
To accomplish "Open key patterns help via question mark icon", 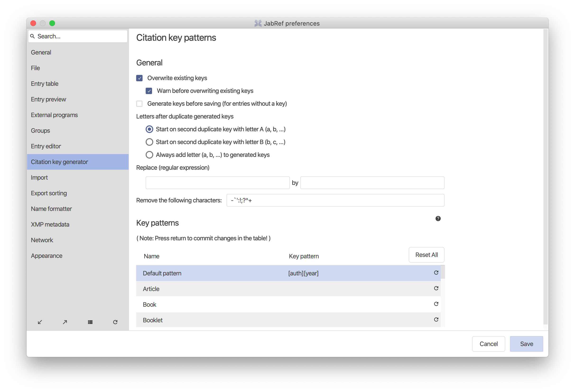I will [x=438, y=219].
